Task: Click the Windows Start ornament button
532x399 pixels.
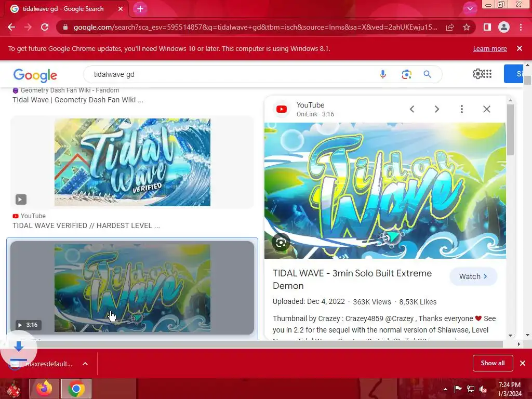Action: point(14,389)
